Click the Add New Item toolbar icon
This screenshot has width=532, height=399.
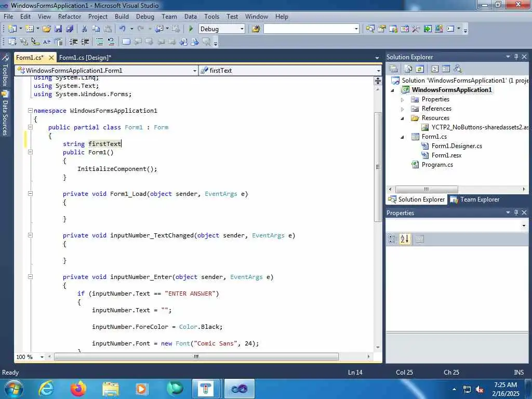30,29
